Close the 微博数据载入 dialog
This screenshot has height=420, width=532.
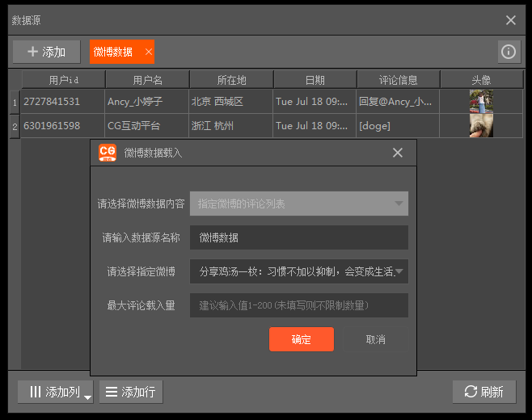coord(397,153)
